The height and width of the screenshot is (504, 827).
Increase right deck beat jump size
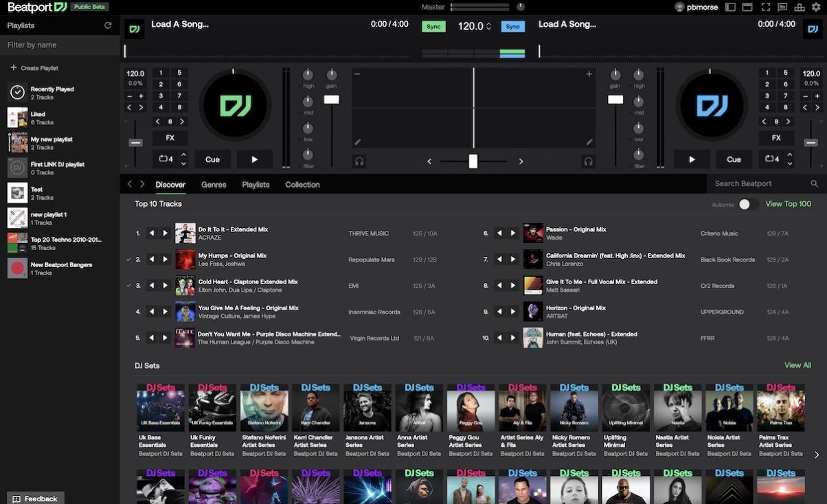pyautogui.click(x=789, y=122)
